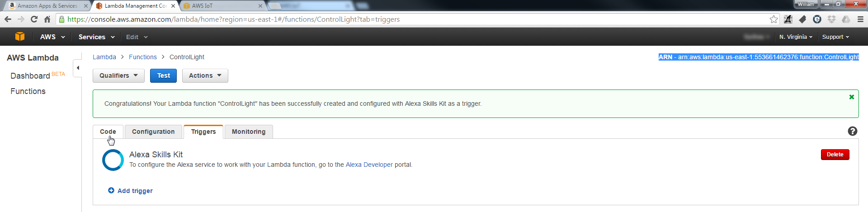The width and height of the screenshot is (868, 212).
Task: Click the AWS Lambda sidebar heading
Action: coord(33,58)
